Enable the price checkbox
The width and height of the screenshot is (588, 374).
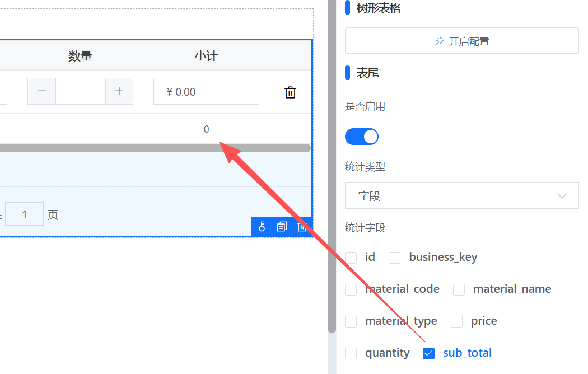457,321
